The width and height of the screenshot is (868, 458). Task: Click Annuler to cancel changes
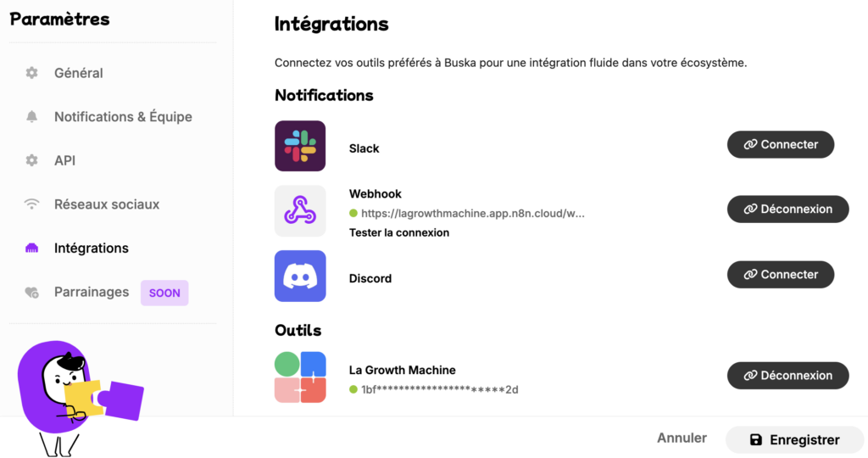coord(682,438)
